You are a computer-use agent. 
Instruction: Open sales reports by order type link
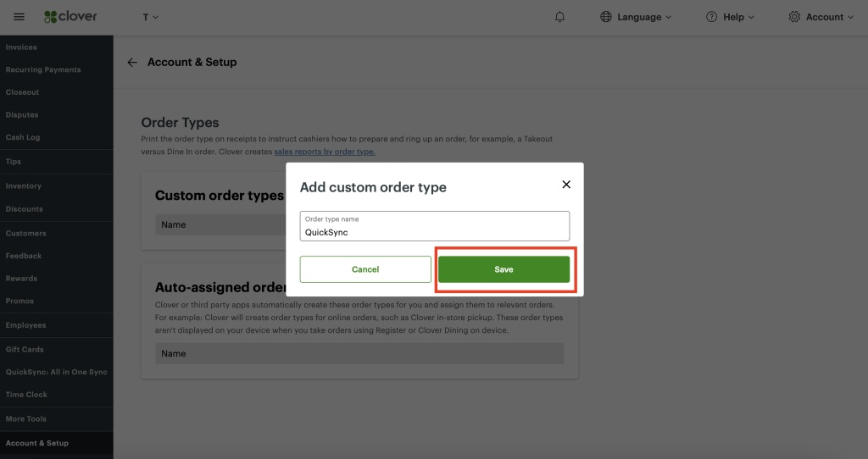point(325,152)
